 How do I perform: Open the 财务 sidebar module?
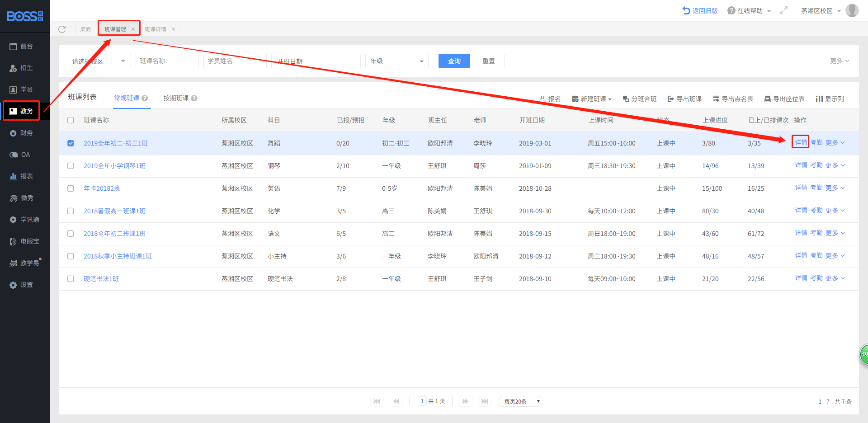coord(21,133)
